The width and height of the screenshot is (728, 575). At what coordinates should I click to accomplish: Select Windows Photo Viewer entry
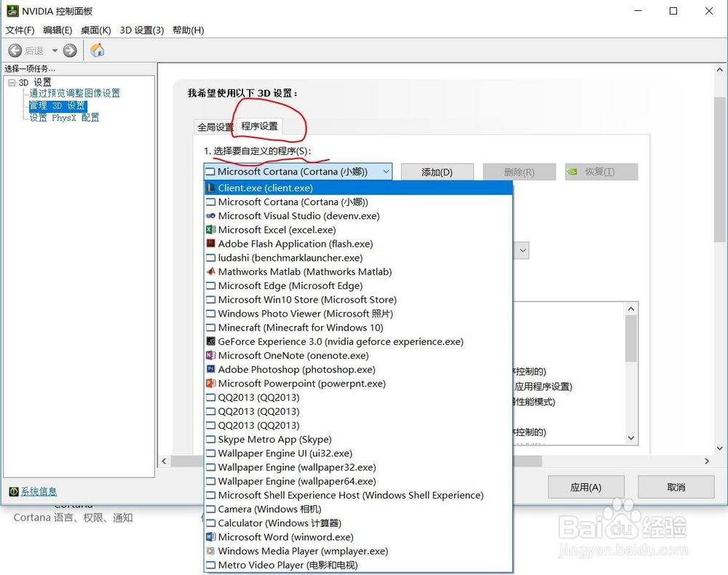coord(358,314)
